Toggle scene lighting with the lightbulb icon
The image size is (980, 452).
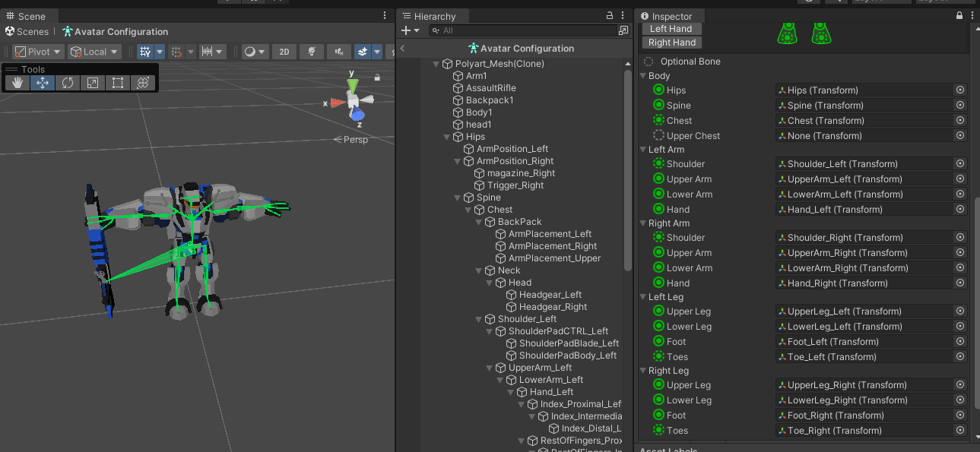coord(311,52)
